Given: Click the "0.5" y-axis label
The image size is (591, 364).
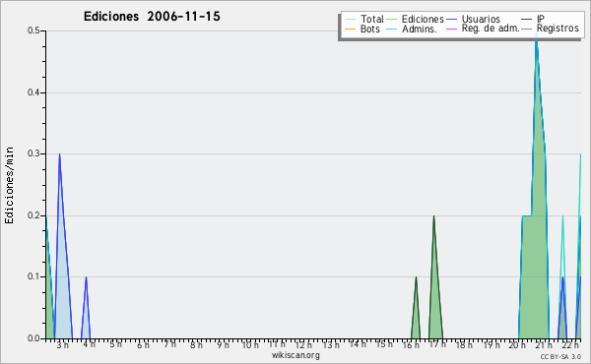Looking at the screenshot, I should coord(33,30).
